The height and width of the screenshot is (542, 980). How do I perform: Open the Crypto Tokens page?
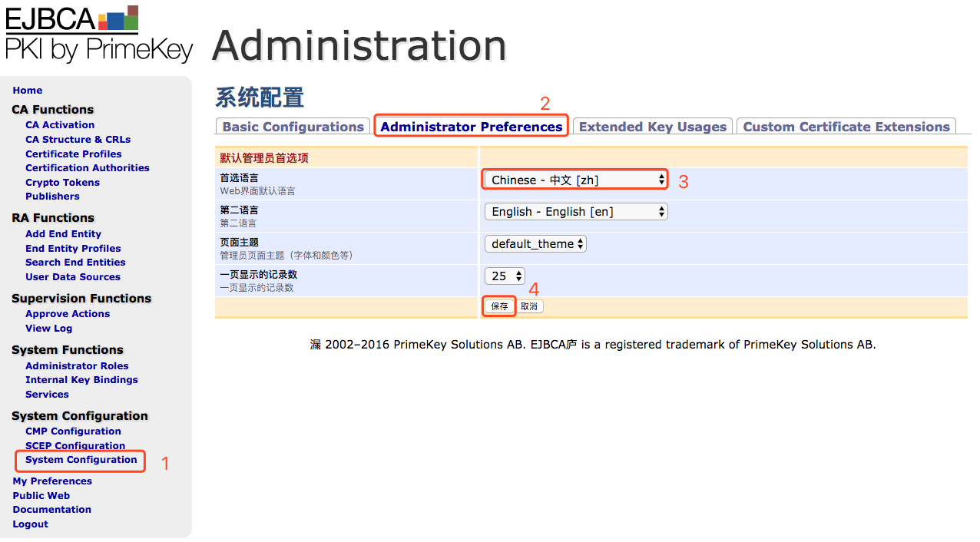pos(62,183)
